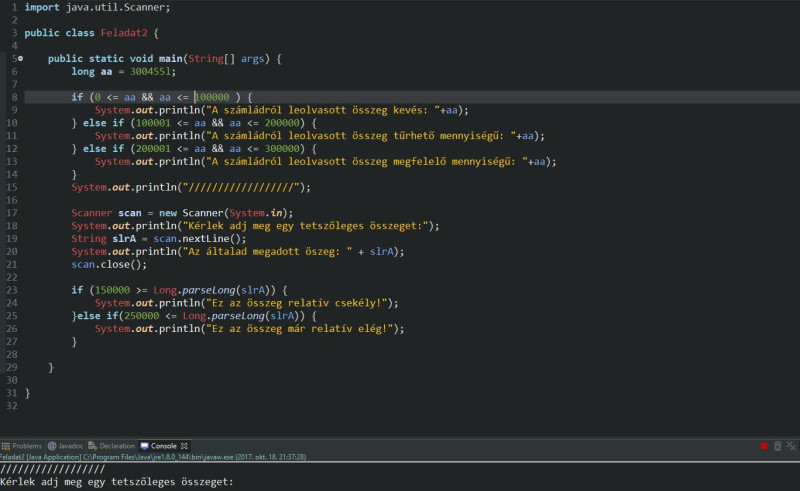The height and width of the screenshot is (491, 800).
Task: Click the string of slashes on line 15
Action: pyautogui.click(x=241, y=187)
